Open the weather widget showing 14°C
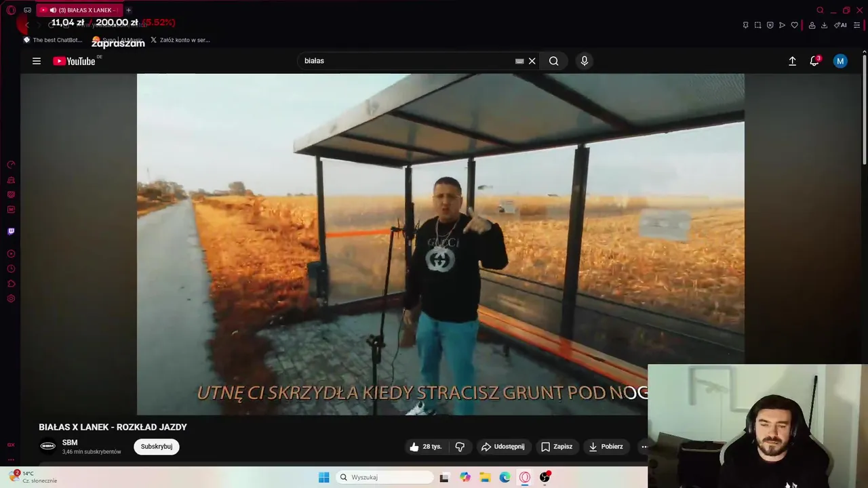The image size is (868, 488). coord(34,476)
